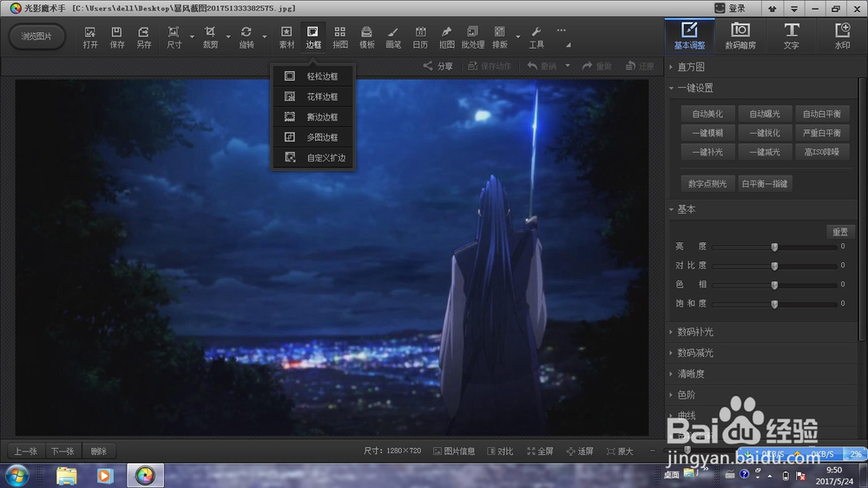Click the 还原 restore button

point(640,66)
